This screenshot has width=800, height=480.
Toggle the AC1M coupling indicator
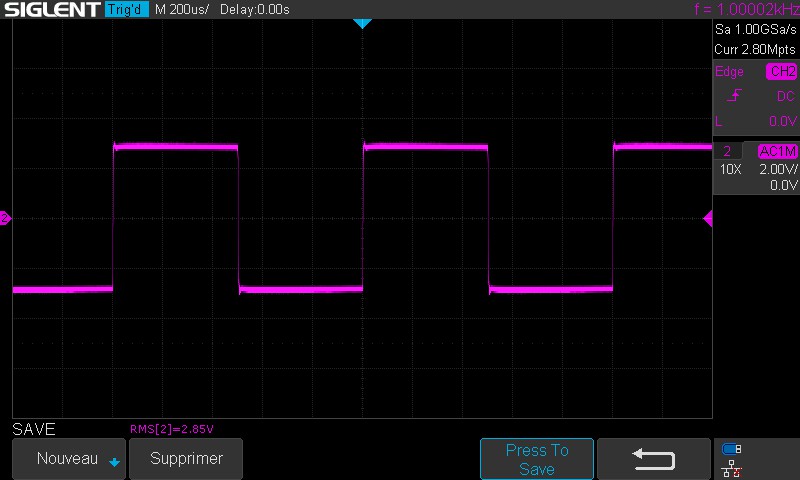777,152
